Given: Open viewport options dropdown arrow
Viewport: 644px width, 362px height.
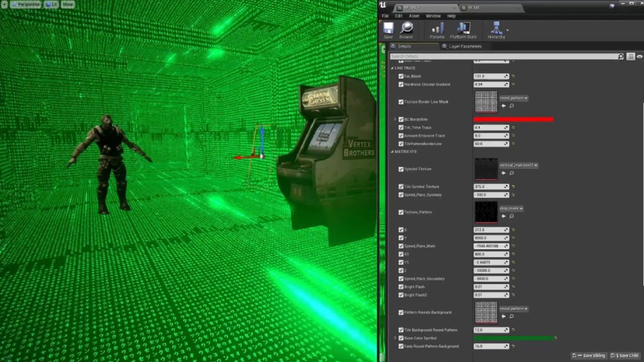Looking at the screenshot, I should pyautogui.click(x=5, y=5).
